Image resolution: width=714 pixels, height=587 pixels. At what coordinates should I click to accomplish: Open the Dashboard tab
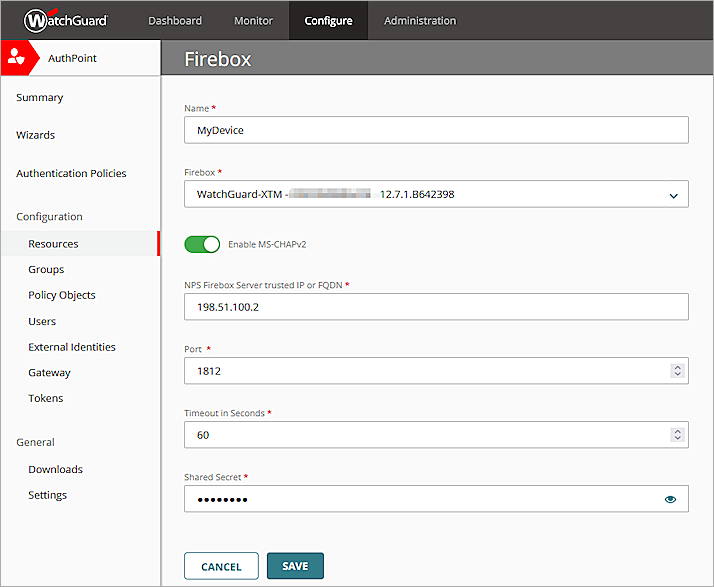click(x=175, y=20)
